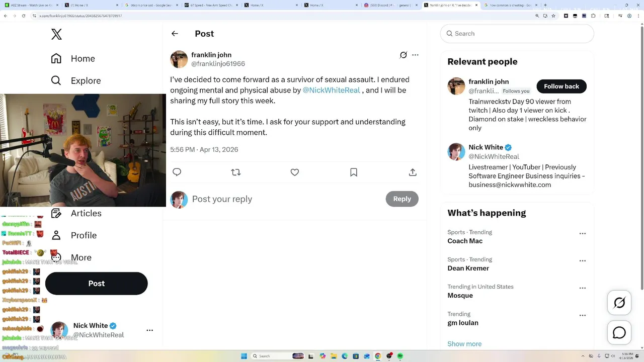Open the Articles icon in the sidebar
644x362 pixels.
(x=56, y=213)
